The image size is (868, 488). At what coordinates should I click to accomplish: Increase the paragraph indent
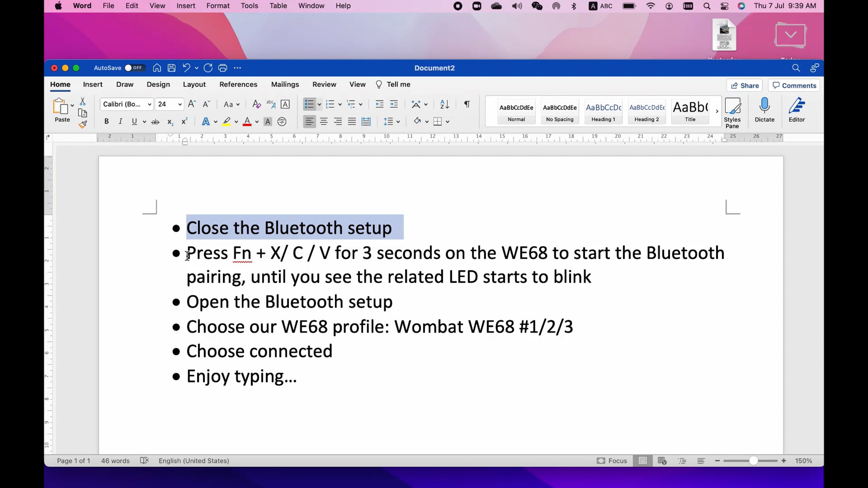point(394,104)
